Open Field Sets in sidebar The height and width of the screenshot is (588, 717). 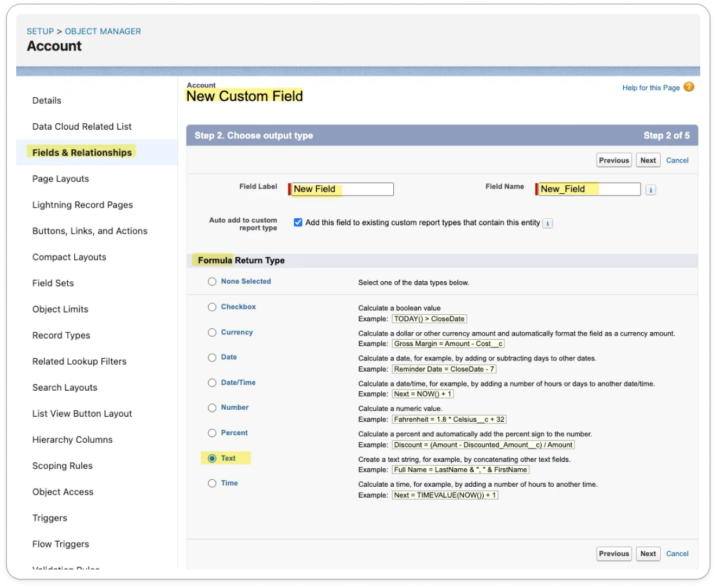pyautogui.click(x=53, y=283)
